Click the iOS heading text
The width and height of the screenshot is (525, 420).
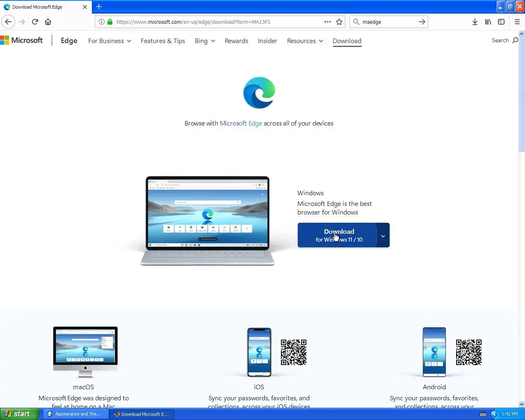click(x=259, y=387)
